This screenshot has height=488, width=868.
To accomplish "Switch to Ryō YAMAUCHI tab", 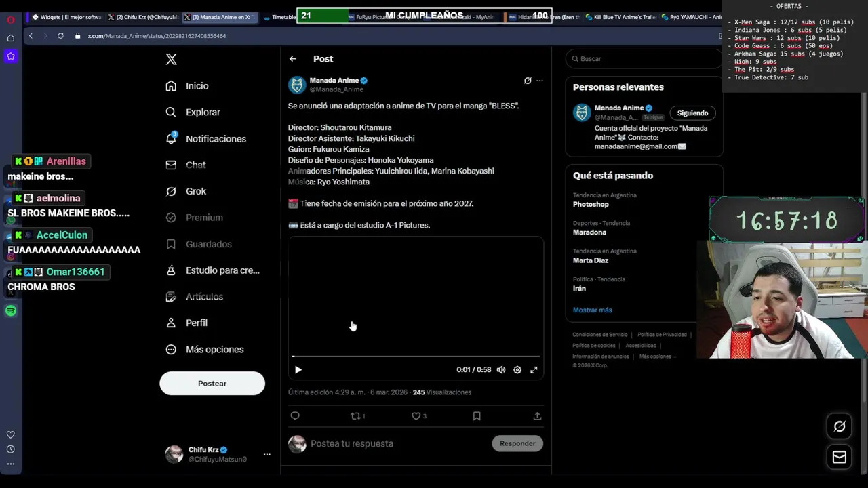I will point(690,17).
